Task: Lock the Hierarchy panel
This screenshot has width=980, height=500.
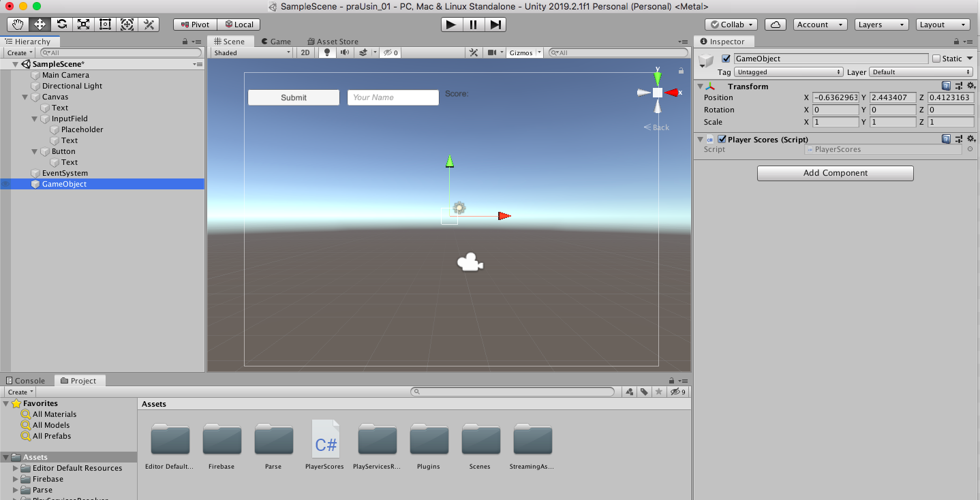Action: pos(185,42)
